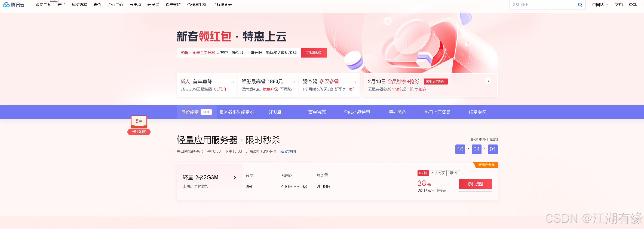Image resolution: width=644 pixels, height=229 pixels.
Task: Open the 开发者 menu
Action: coord(153,5)
